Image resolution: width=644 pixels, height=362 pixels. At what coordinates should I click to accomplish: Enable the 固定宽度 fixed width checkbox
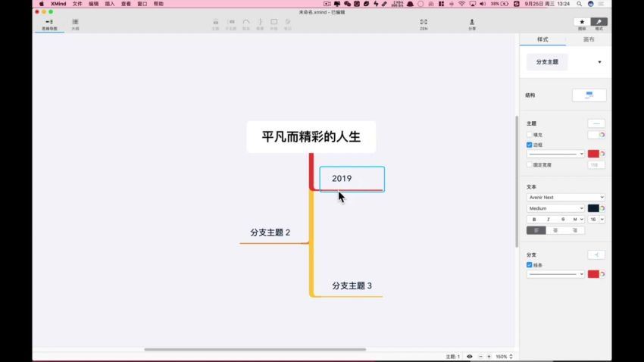529,164
